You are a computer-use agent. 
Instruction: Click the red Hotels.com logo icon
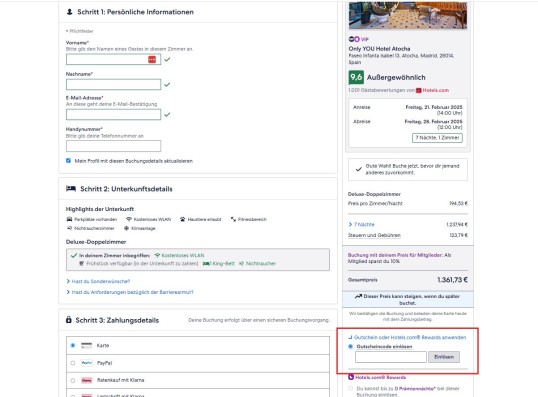(419, 91)
